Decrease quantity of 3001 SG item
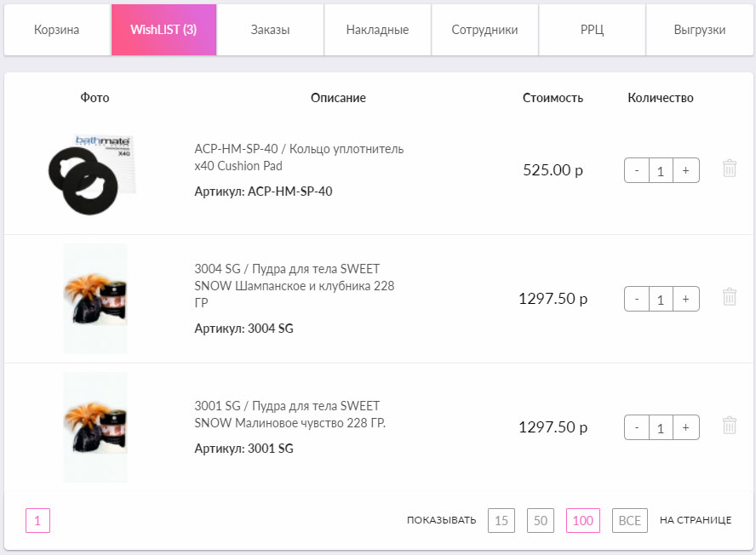 click(637, 427)
